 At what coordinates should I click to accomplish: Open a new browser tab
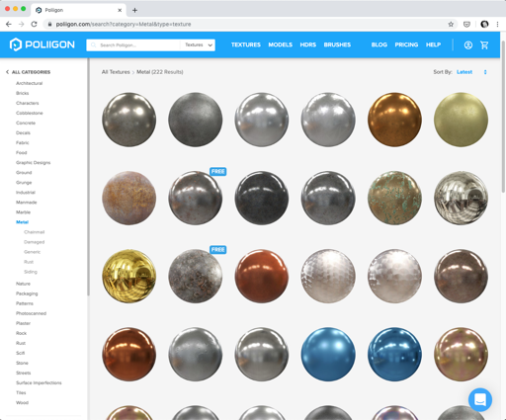[x=134, y=10]
